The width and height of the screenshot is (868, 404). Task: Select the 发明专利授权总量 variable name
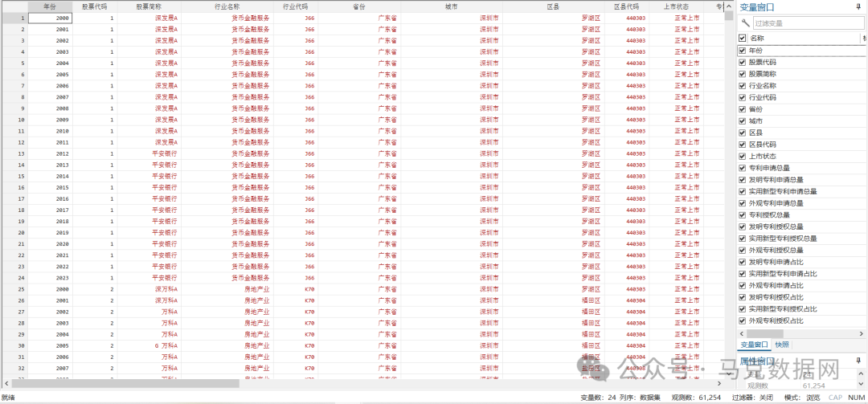[776, 226]
